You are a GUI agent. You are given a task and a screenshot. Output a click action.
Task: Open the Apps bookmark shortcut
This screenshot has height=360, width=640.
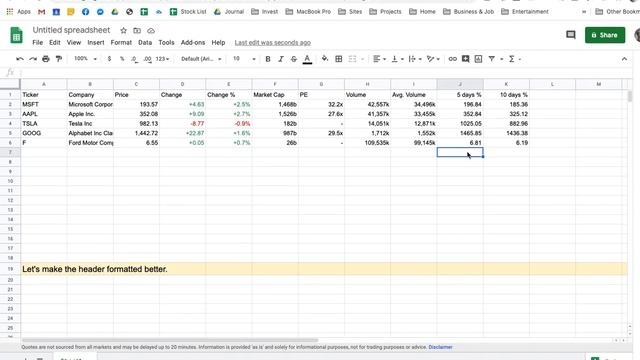18,12
